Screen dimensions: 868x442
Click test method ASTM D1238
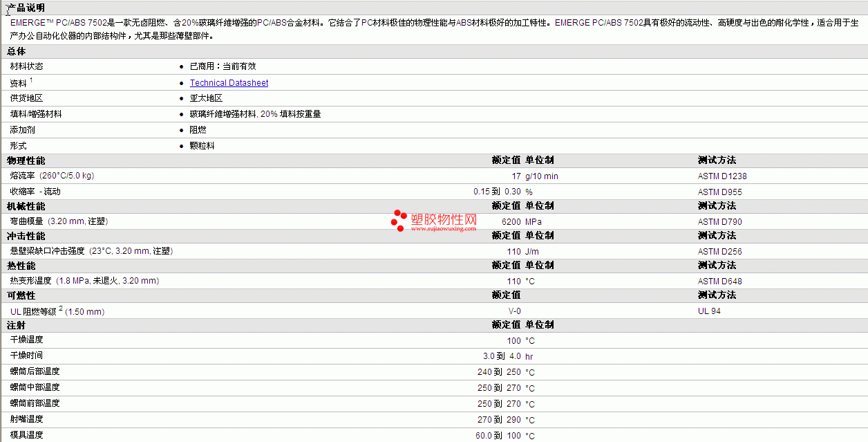(722, 176)
